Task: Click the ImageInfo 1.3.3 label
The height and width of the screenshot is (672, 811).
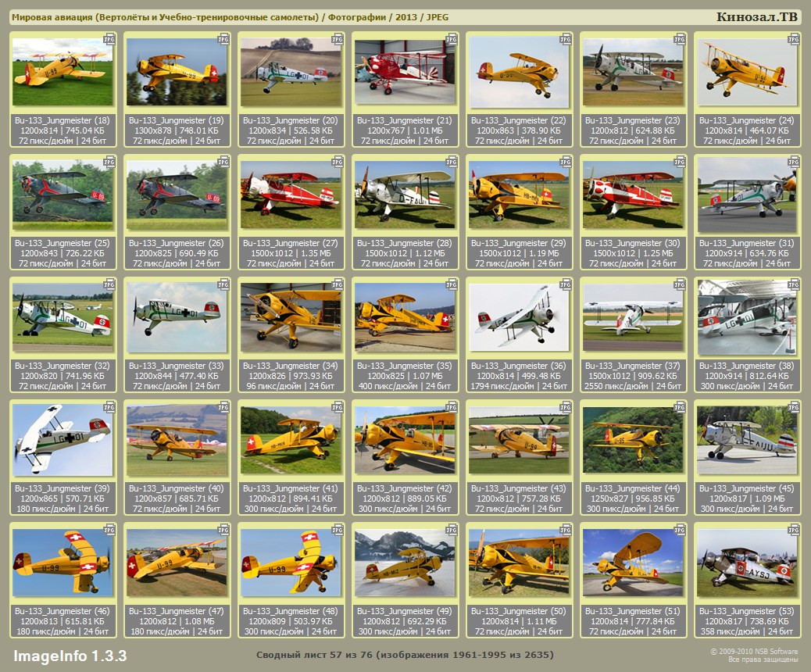Action: (70, 655)
